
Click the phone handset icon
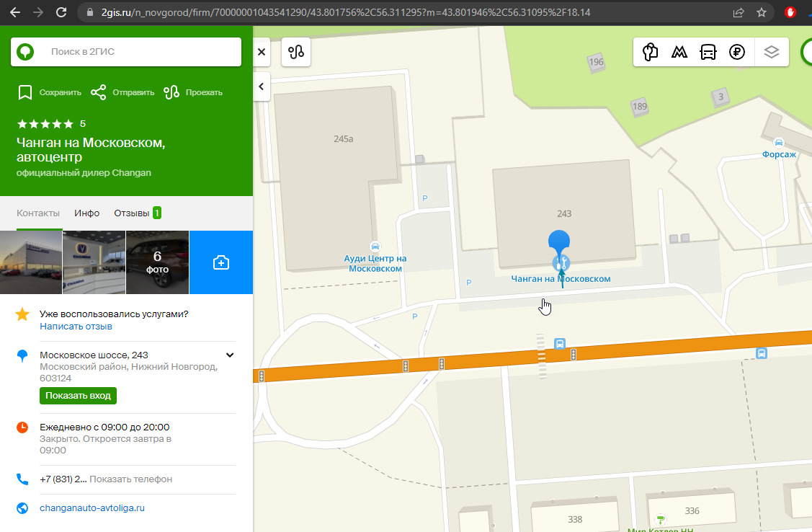pos(22,479)
